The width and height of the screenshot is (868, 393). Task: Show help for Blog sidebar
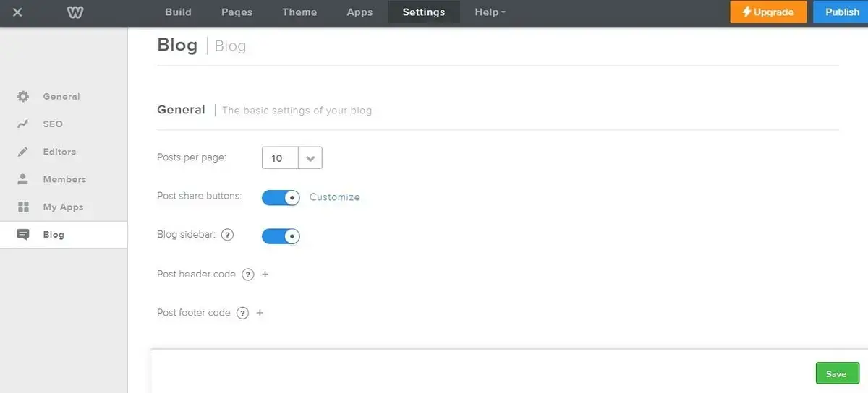coord(227,235)
